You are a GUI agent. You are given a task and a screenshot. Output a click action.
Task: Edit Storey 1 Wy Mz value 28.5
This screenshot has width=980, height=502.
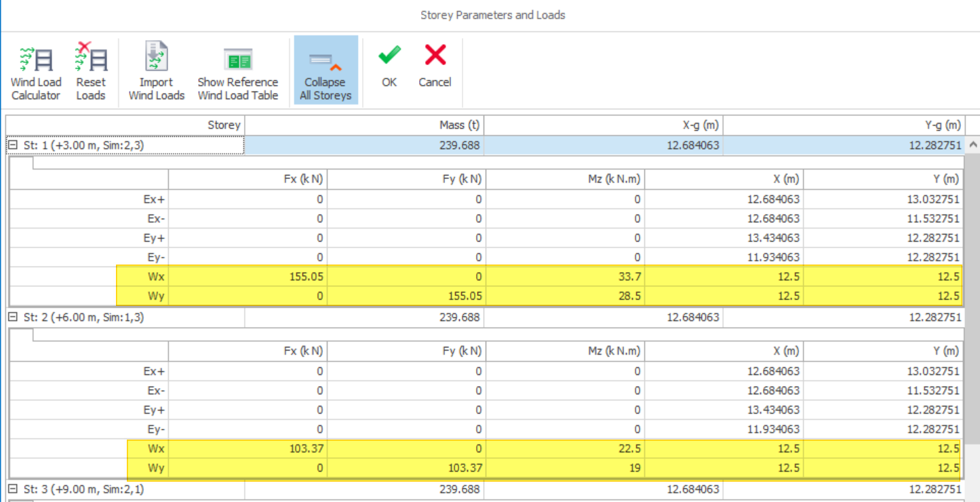click(x=565, y=296)
